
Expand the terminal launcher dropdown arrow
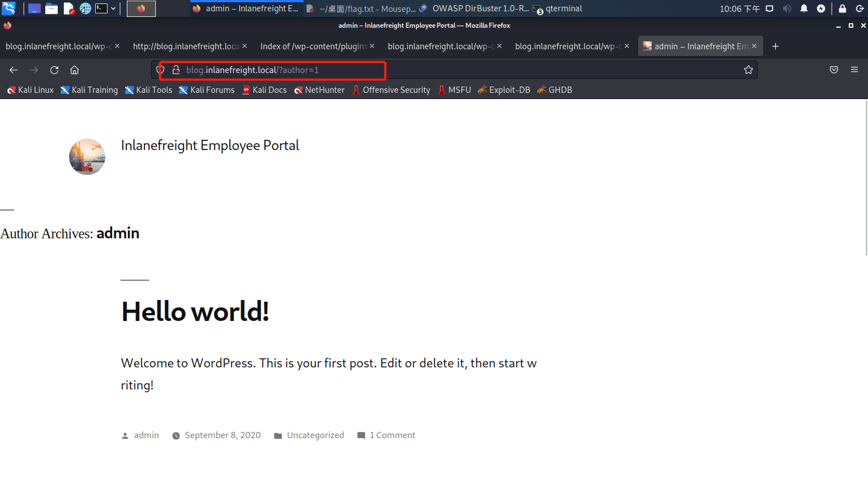(x=113, y=8)
